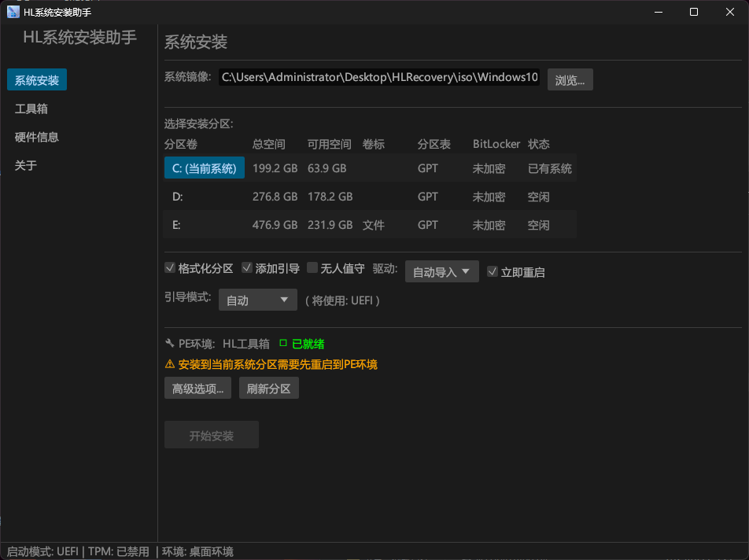Image resolution: width=749 pixels, height=560 pixels.
Task: Click the orange warning triangle icon
Action: click(169, 364)
